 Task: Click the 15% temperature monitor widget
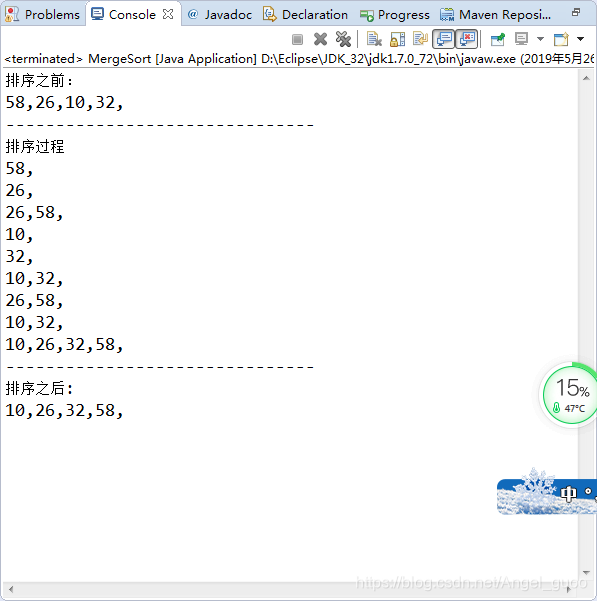570,394
